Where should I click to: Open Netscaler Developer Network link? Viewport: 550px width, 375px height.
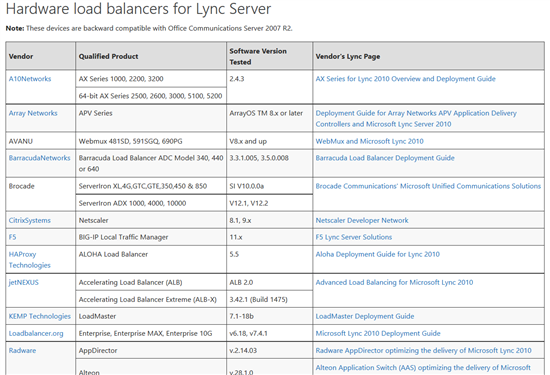362,221
